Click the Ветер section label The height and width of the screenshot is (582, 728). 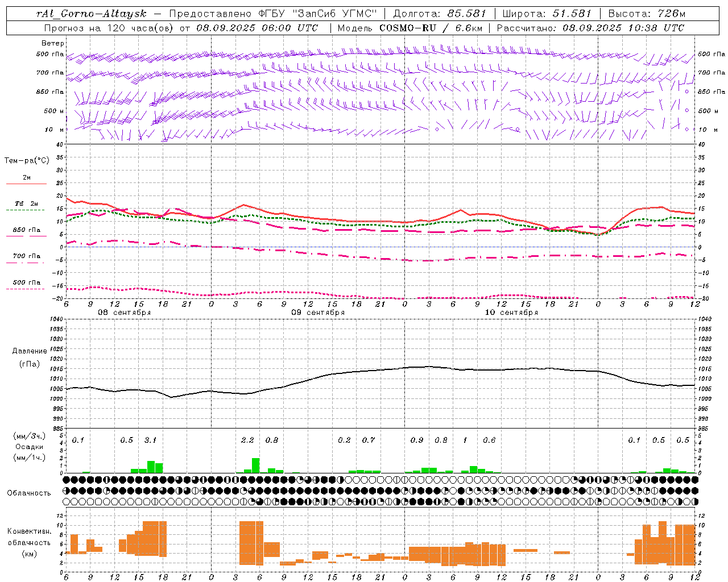[x=53, y=43]
